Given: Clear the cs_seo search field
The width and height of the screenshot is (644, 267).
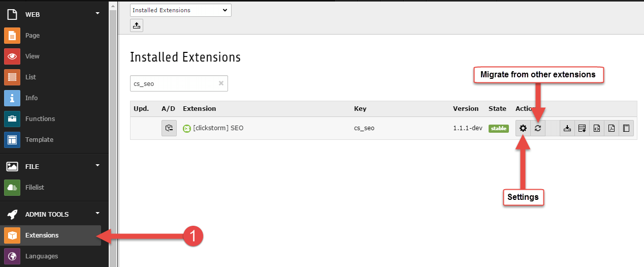Looking at the screenshot, I should click(x=221, y=83).
